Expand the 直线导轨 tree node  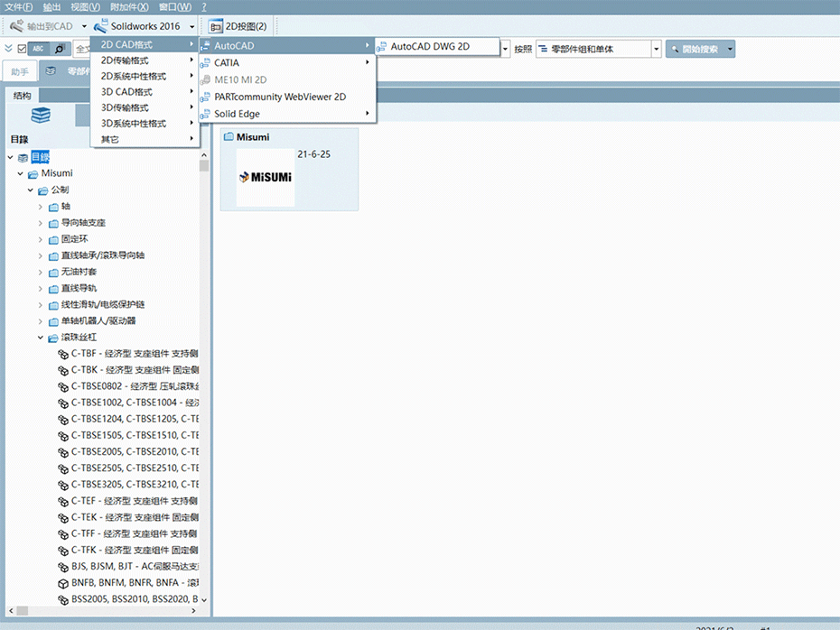pyautogui.click(x=40, y=289)
